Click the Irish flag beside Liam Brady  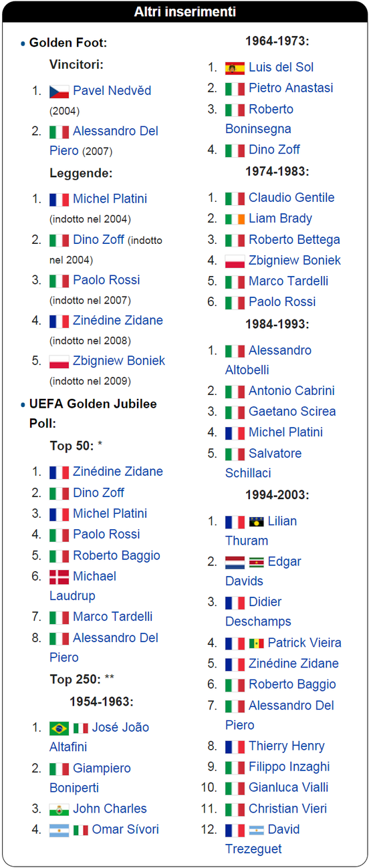coord(235,219)
